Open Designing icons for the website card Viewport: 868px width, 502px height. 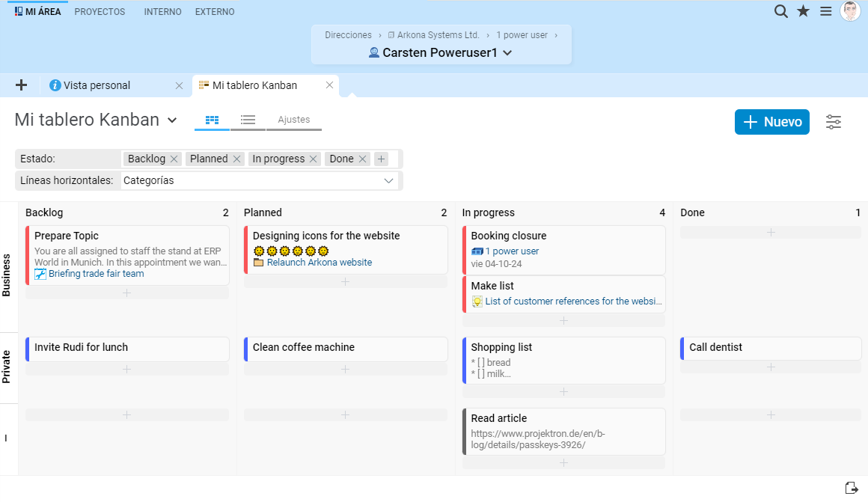[x=346, y=250]
